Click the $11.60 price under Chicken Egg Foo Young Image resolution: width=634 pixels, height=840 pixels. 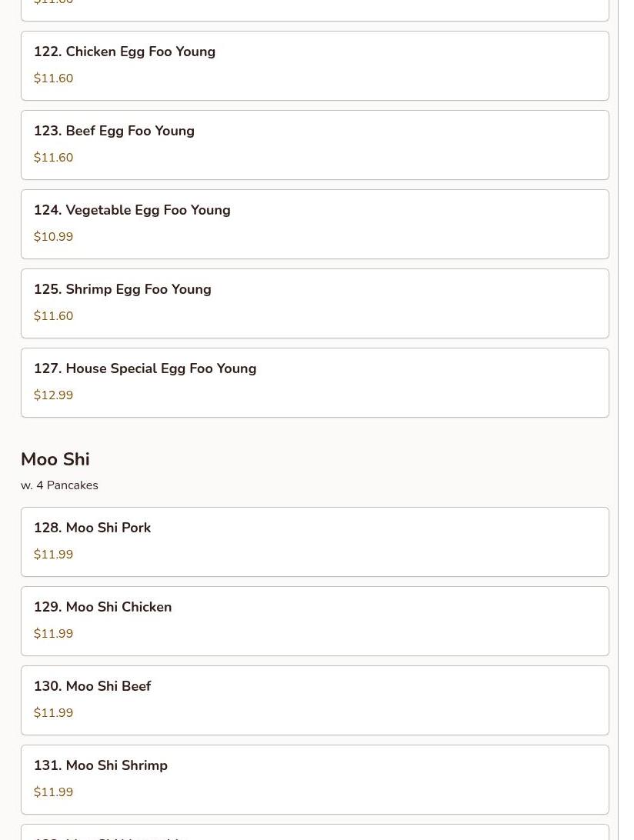(53, 78)
